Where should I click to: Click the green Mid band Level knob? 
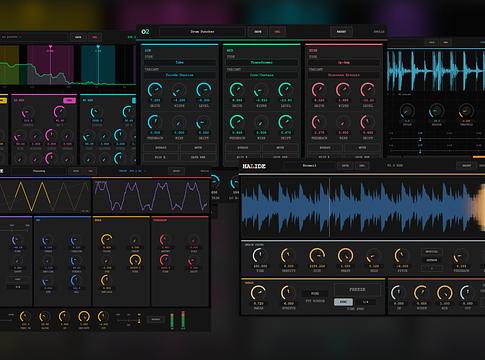coord(286,90)
